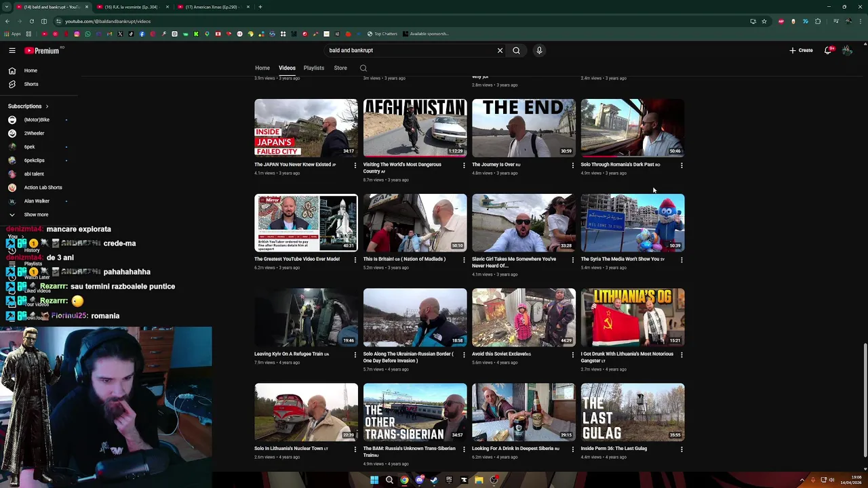Start voice search with the microphone
The height and width of the screenshot is (488, 868).
539,50
